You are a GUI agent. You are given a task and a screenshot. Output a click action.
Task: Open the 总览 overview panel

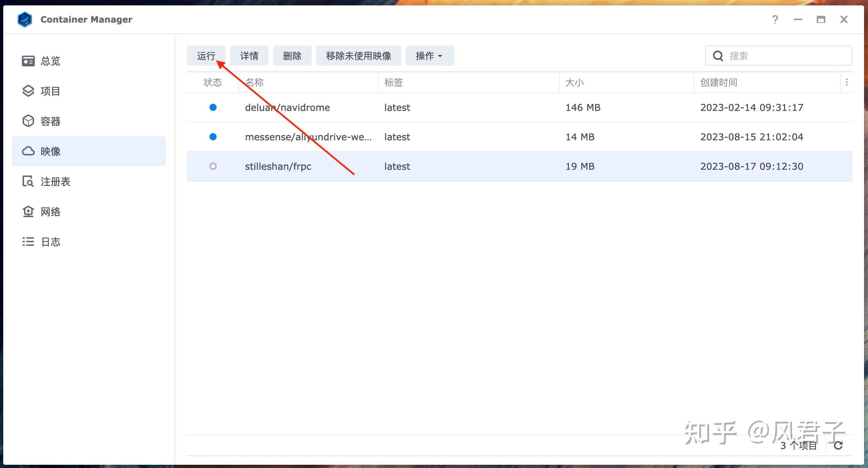[51, 61]
